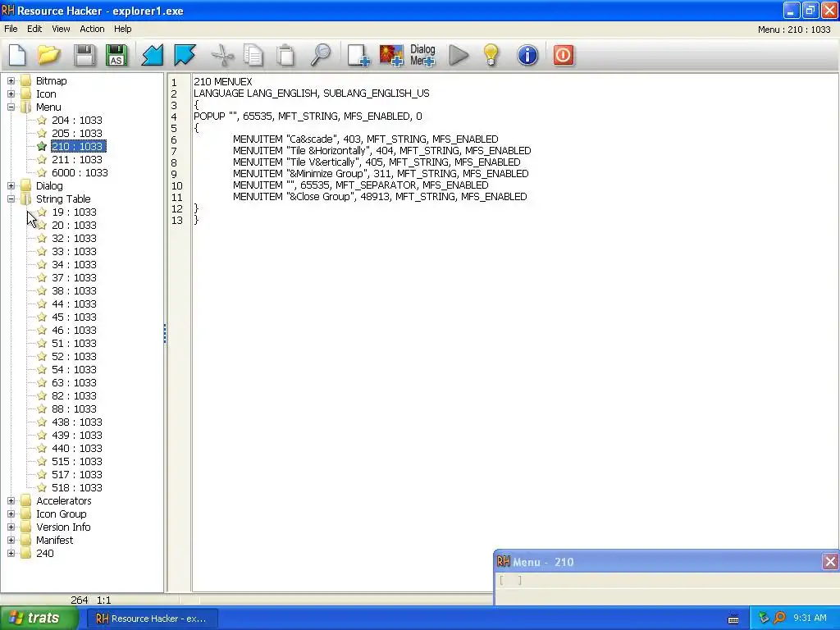Click the '&Minimize Group' menu item line

[381, 174]
